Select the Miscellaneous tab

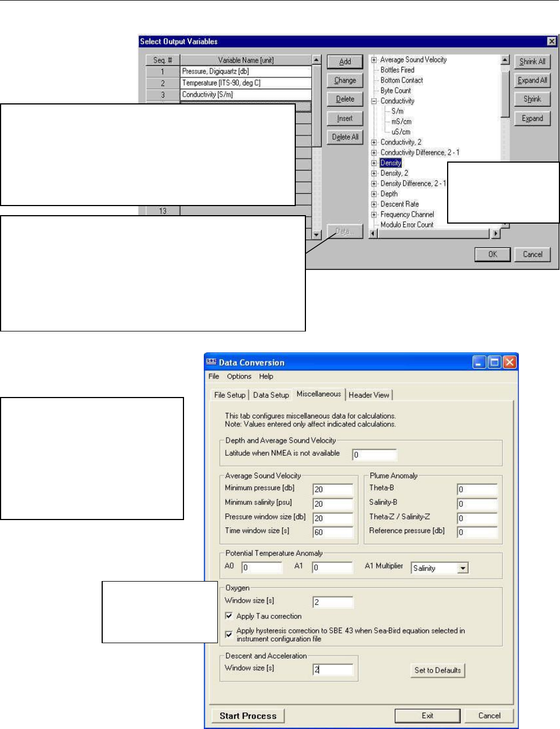(319, 394)
